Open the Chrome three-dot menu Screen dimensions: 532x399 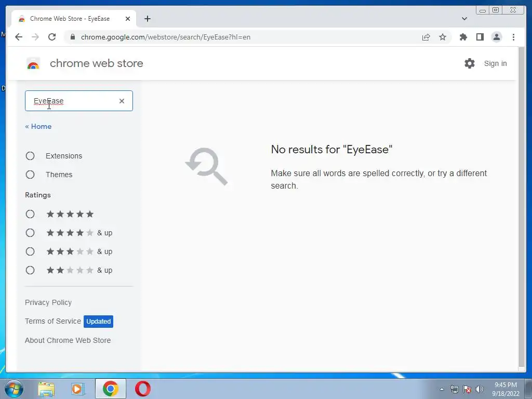click(513, 37)
